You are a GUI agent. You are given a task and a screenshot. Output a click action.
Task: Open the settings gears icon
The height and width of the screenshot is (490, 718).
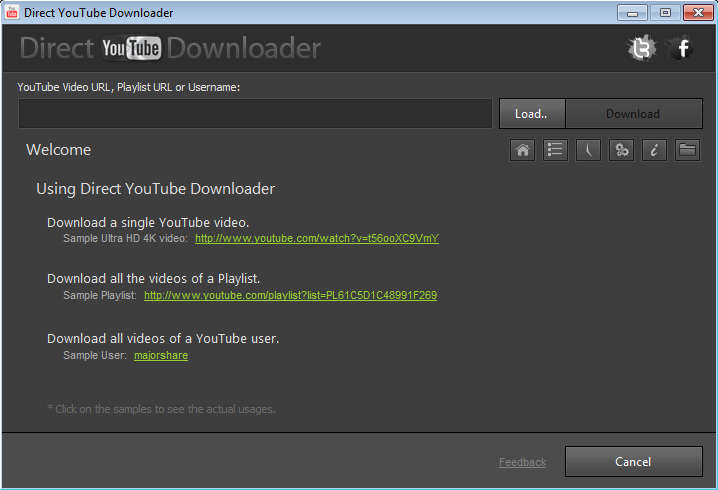[x=621, y=150]
